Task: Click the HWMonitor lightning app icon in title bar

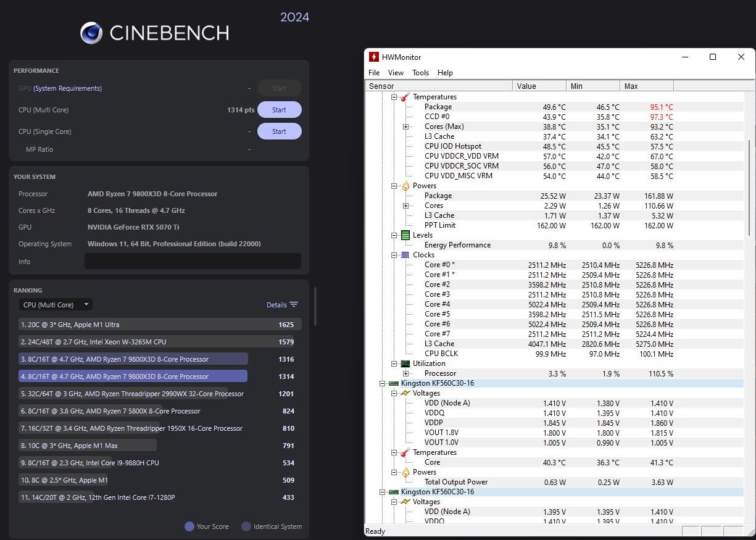Action: tap(374, 57)
